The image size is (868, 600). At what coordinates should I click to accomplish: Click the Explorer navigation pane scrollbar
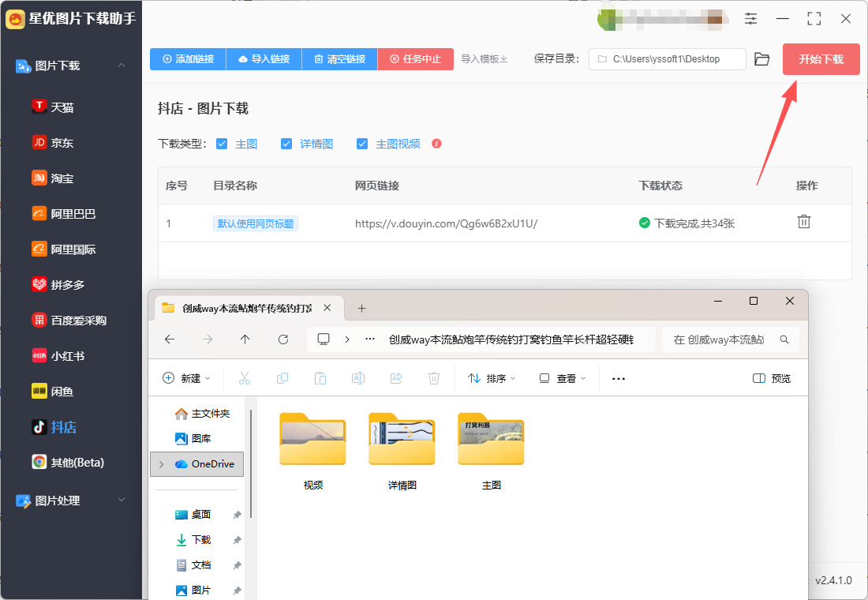pyautogui.click(x=251, y=464)
